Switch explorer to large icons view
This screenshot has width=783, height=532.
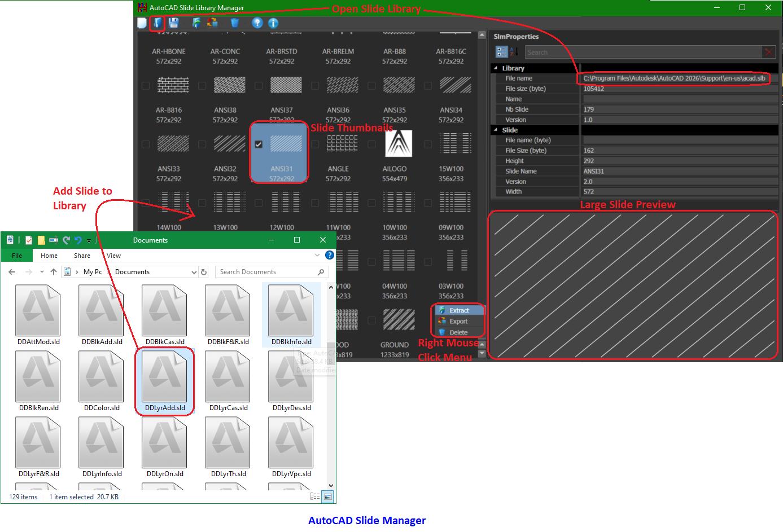point(327,497)
